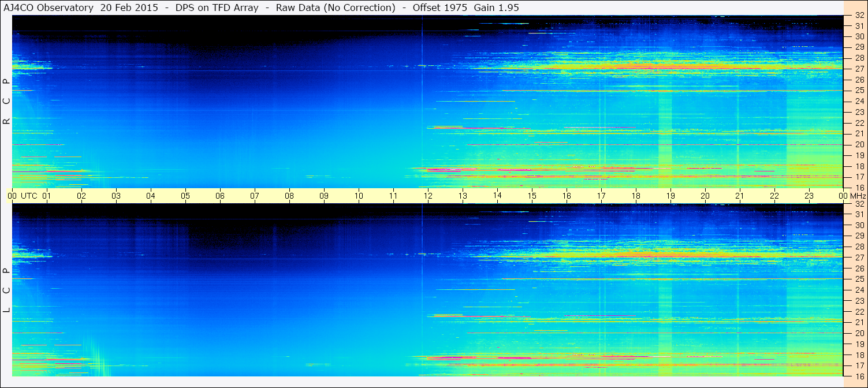This screenshot has width=868, height=388.
Task: Click the vertical R C P label of the upper panel
Action: [x=7, y=101]
